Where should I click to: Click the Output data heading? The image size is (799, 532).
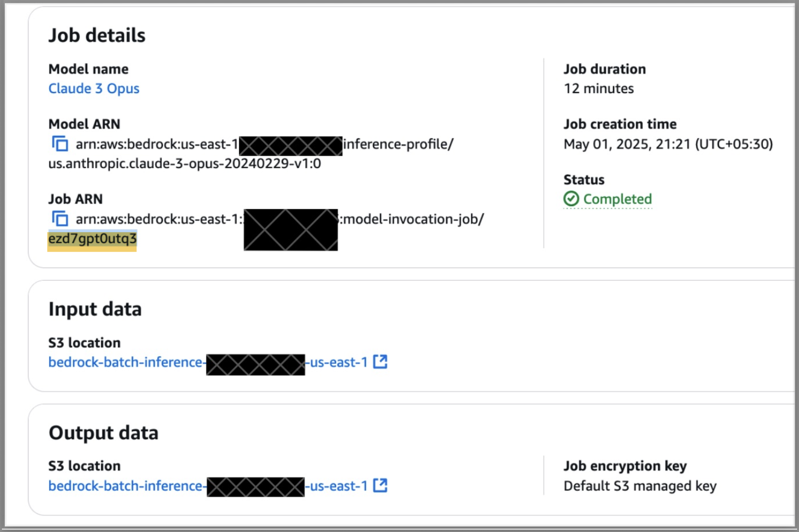click(103, 433)
